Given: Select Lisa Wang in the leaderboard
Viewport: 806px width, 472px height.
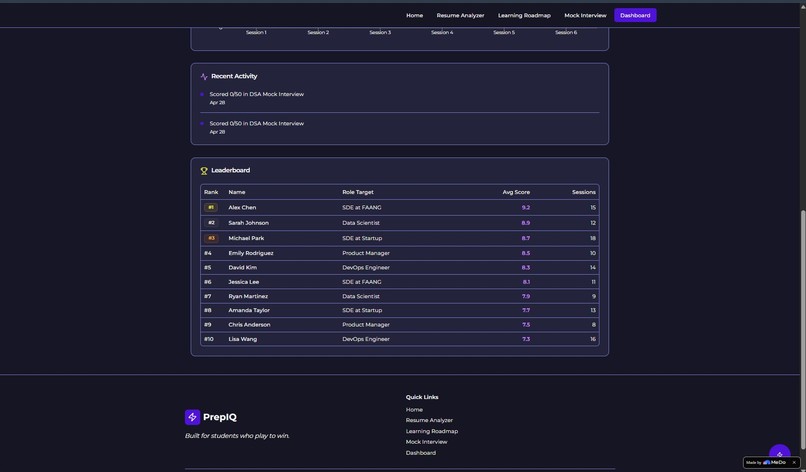Looking at the screenshot, I should click(243, 339).
